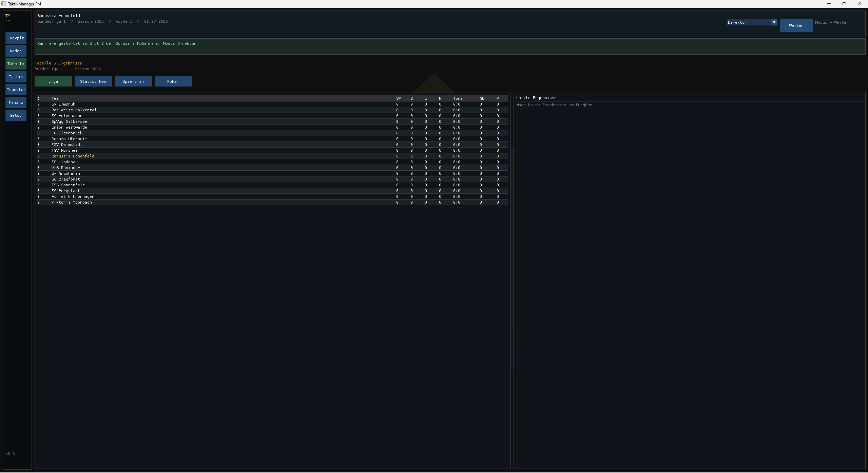This screenshot has width=868, height=473.
Task: Open the Transfer market section
Action: click(16, 90)
